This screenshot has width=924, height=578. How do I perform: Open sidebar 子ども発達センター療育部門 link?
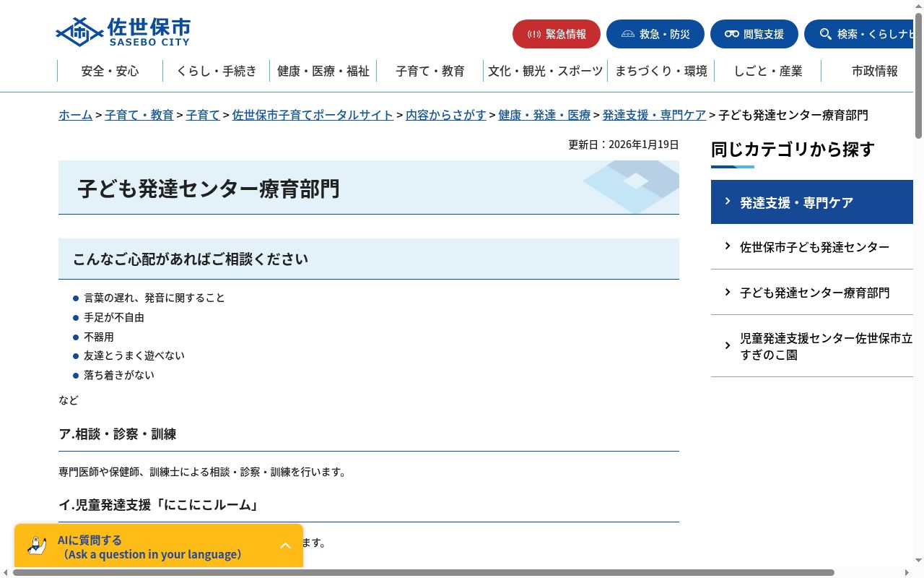(x=812, y=293)
